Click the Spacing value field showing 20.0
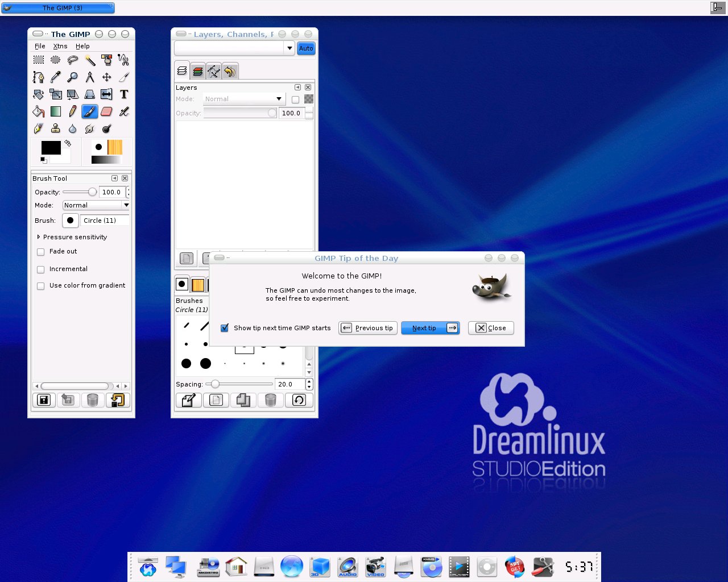The height and width of the screenshot is (582, 728). pos(290,384)
